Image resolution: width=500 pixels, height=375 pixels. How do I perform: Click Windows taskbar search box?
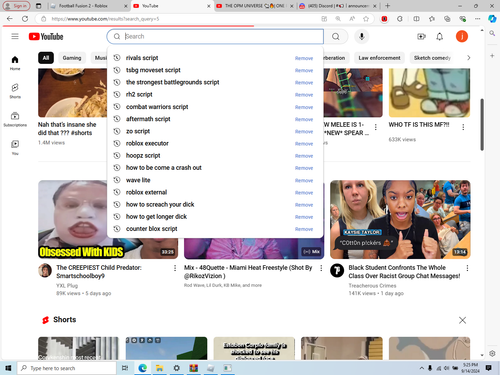67,368
